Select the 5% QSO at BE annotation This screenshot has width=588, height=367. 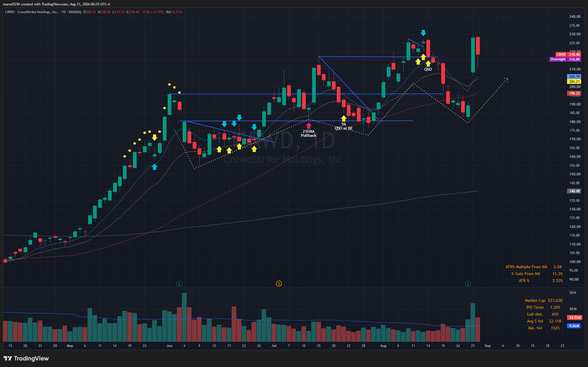(x=343, y=126)
